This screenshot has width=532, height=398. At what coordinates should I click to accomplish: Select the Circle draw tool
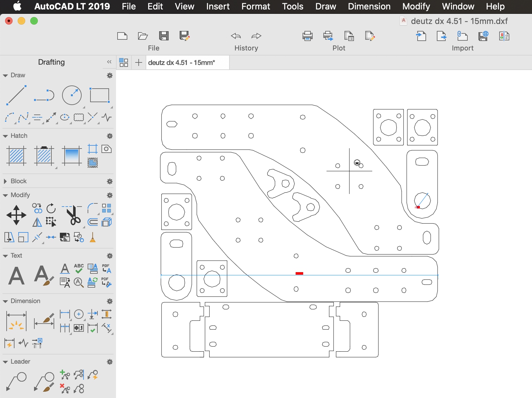72,95
